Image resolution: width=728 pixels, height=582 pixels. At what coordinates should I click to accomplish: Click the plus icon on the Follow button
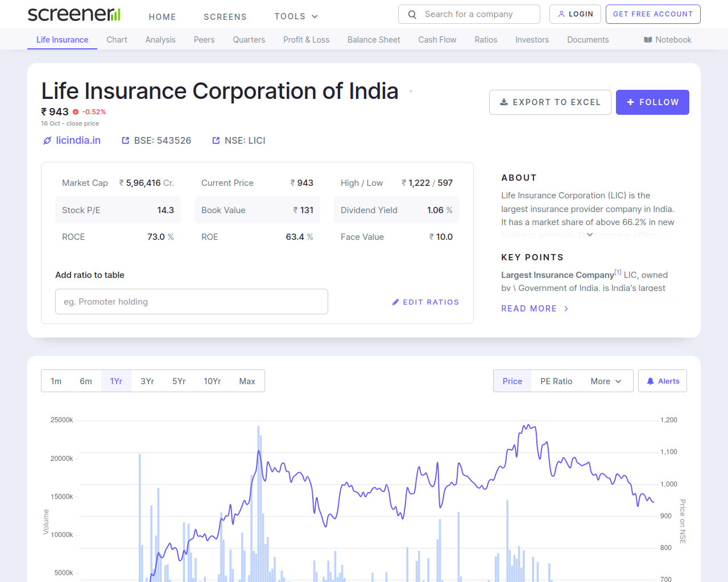(x=630, y=102)
